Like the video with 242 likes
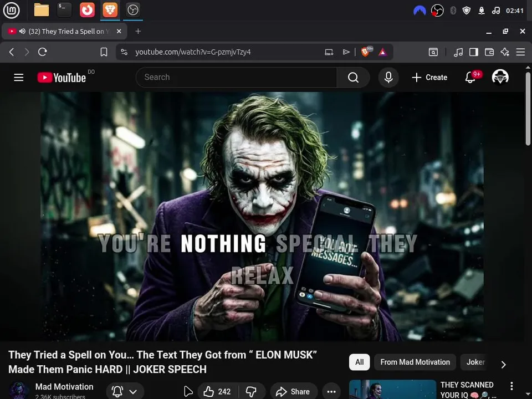Screen dimensions: 532x399 pyautogui.click(x=218, y=392)
